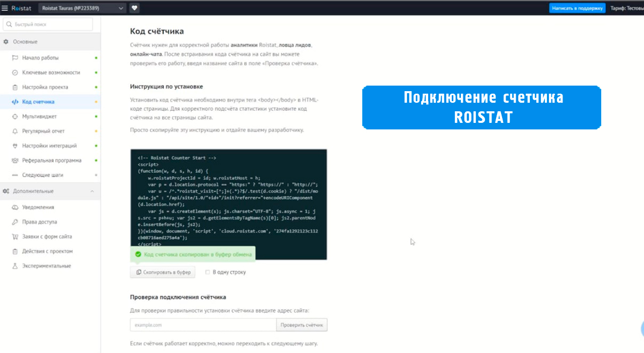The width and height of the screenshot is (644, 353).
Task: Click the 'Основные' section header
Action: [50, 42]
